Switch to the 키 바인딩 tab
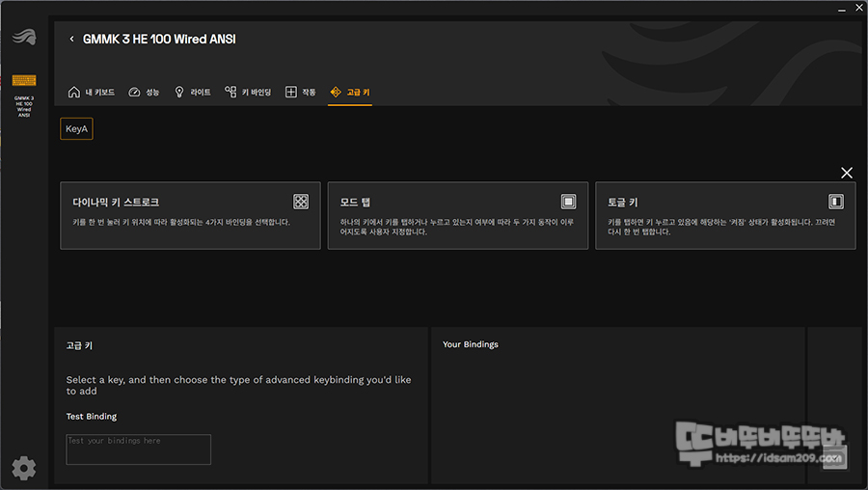Image resolution: width=868 pixels, height=490 pixels. click(248, 92)
